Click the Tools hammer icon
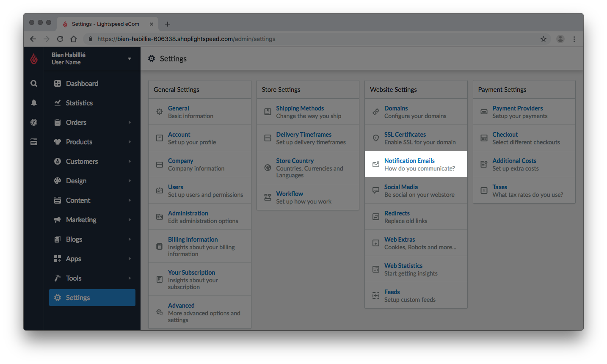This screenshot has height=364, width=607. [58, 278]
